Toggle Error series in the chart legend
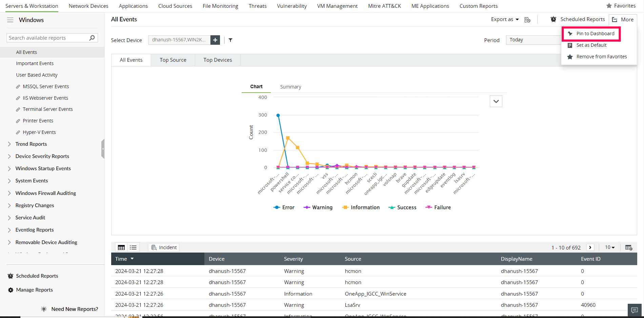 284,207
